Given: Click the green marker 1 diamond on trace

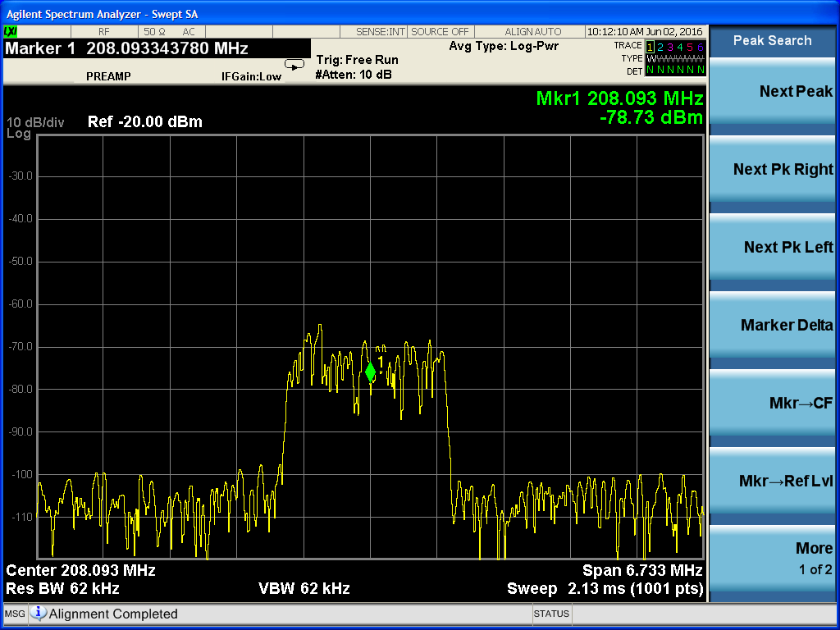Looking at the screenshot, I should pyautogui.click(x=370, y=372).
